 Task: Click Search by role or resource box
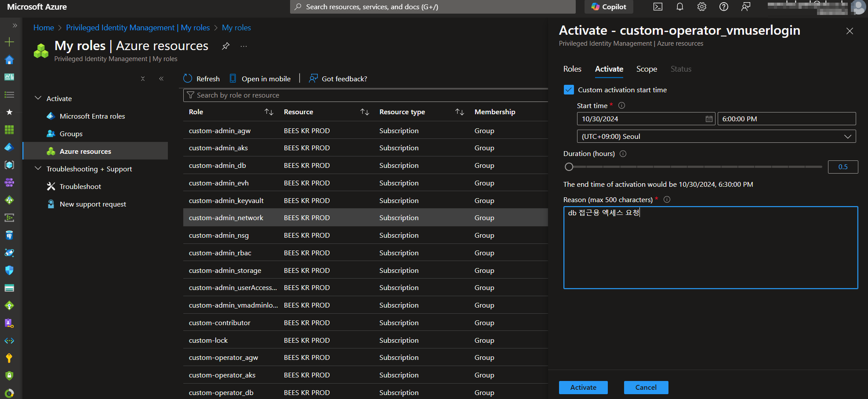click(366, 95)
